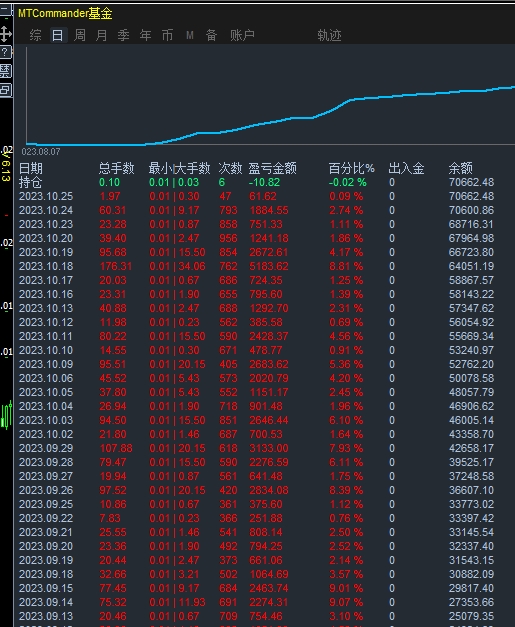The width and height of the screenshot is (515, 627).
Task: Select the 2023.10.25 date row
Action: (x=46, y=196)
